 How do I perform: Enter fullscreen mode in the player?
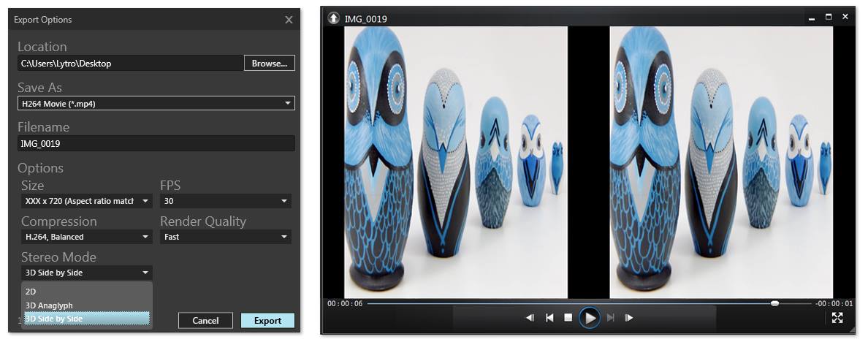[837, 318]
